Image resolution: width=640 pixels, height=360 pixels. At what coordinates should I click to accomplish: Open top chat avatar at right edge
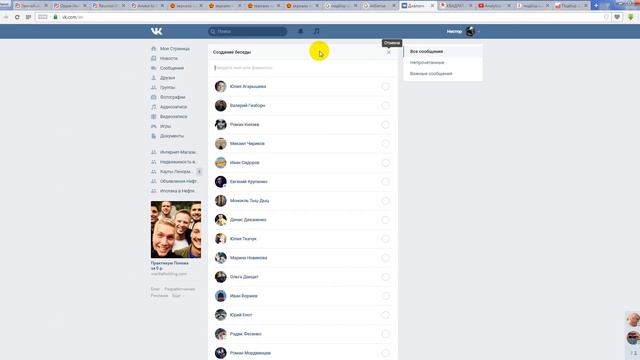pyautogui.click(x=633, y=320)
